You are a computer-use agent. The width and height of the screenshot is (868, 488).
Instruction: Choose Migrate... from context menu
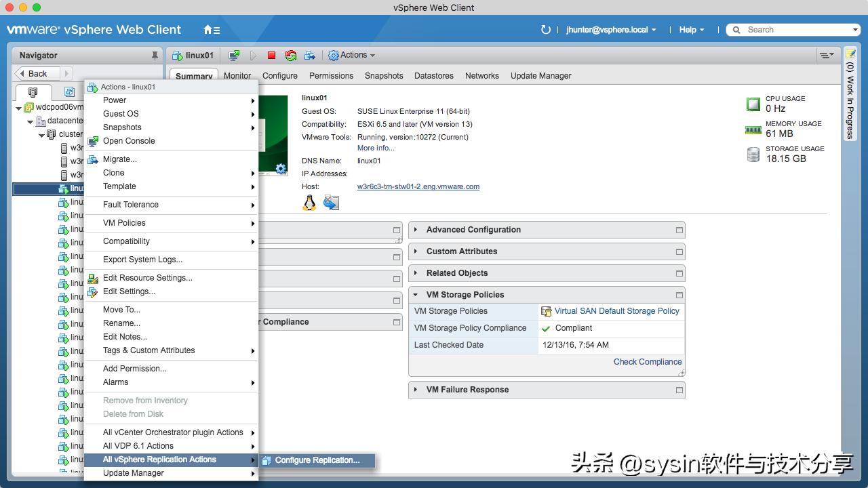click(171, 159)
